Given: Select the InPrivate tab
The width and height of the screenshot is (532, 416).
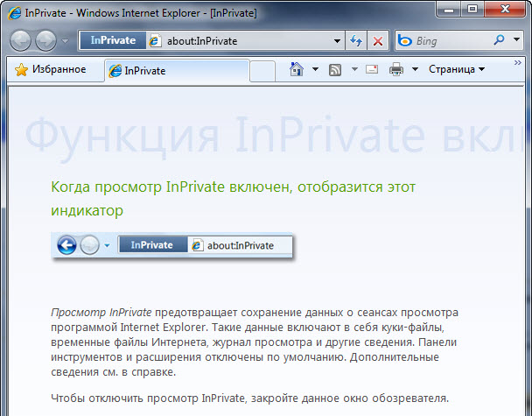Looking at the screenshot, I should [177, 71].
